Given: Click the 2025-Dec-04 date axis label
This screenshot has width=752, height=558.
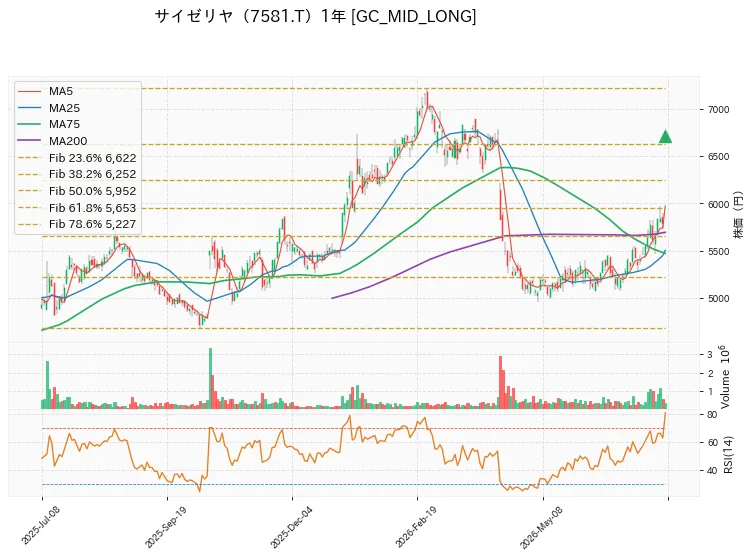Looking at the screenshot, I should pyautogui.click(x=291, y=527).
